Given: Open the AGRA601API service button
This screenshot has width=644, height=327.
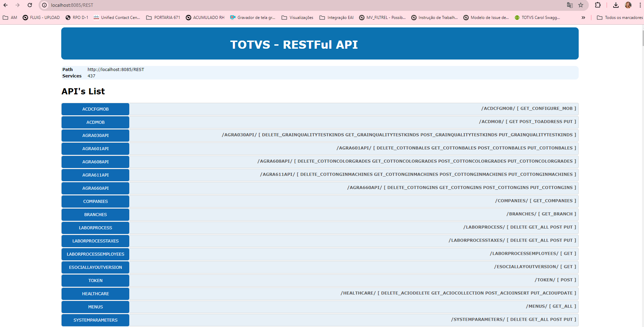Looking at the screenshot, I should pos(95,149).
